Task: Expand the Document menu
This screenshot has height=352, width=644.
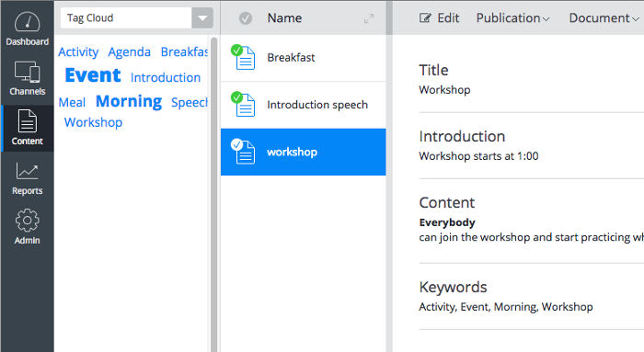Action: pyautogui.click(x=604, y=18)
